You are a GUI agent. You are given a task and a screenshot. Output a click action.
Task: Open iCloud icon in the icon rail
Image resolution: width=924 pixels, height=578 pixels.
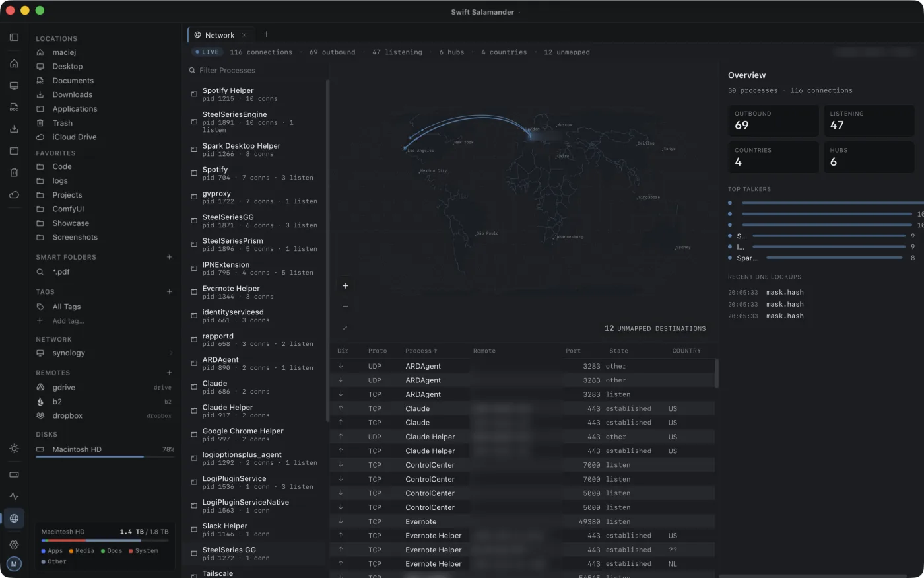(14, 194)
